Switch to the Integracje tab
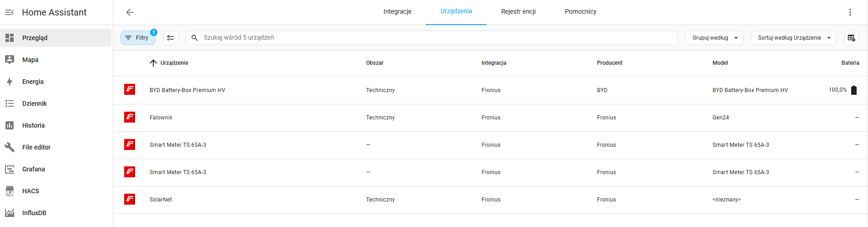868x227 pixels. point(397,12)
